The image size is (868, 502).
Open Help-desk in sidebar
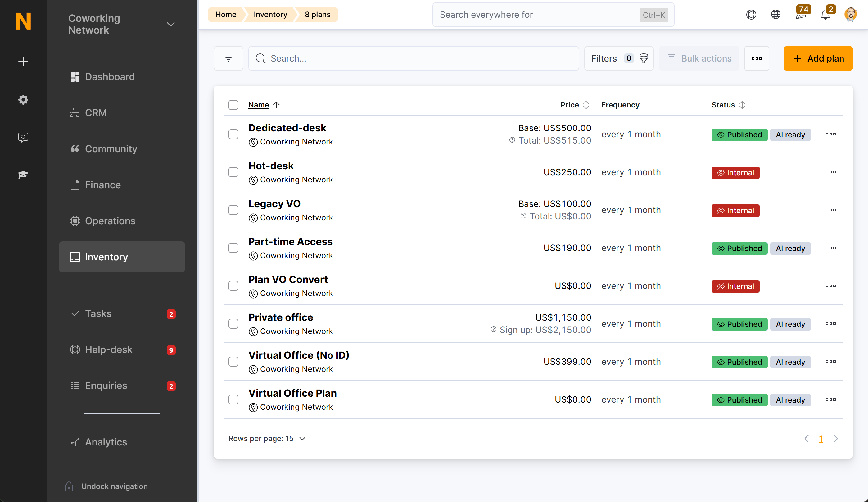pyautogui.click(x=122, y=349)
